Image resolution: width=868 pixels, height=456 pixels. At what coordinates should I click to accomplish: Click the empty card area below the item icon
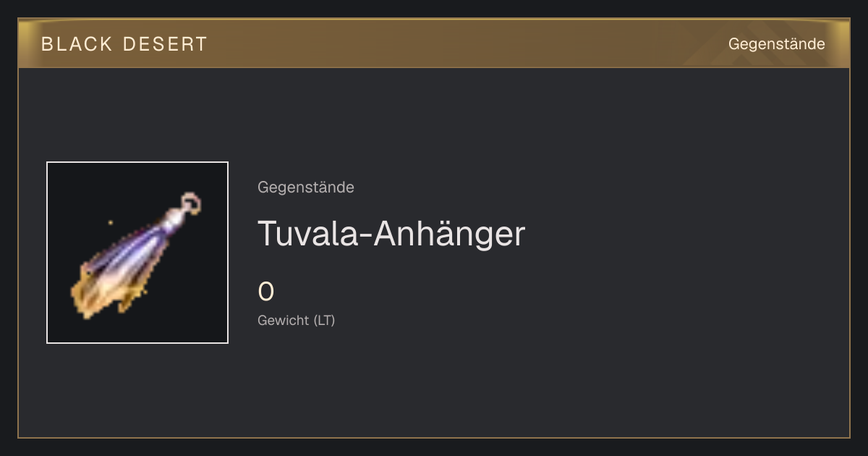137,391
